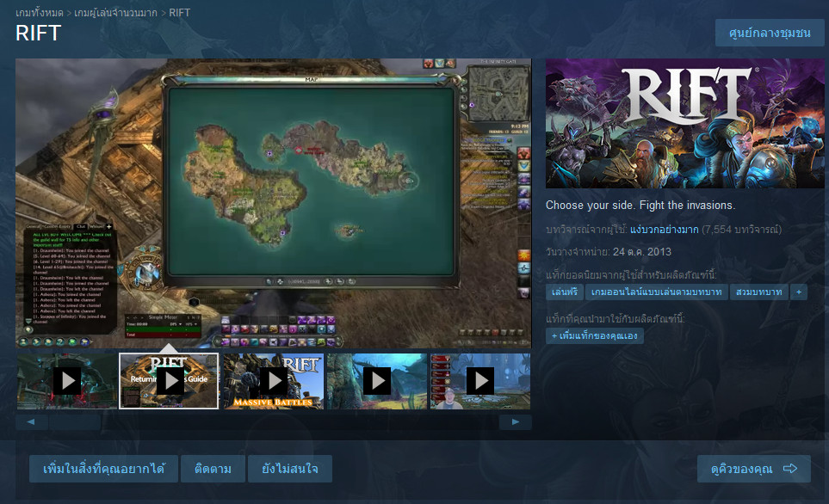Viewport: 829px width, 504px height.
Task: Play the first dark creature trailer thumbnail
Action: (67, 381)
